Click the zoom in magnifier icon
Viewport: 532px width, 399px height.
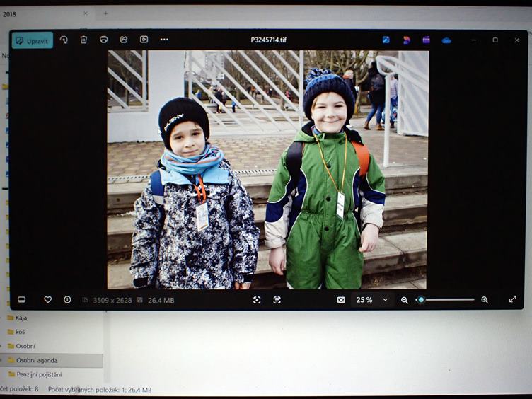point(485,300)
